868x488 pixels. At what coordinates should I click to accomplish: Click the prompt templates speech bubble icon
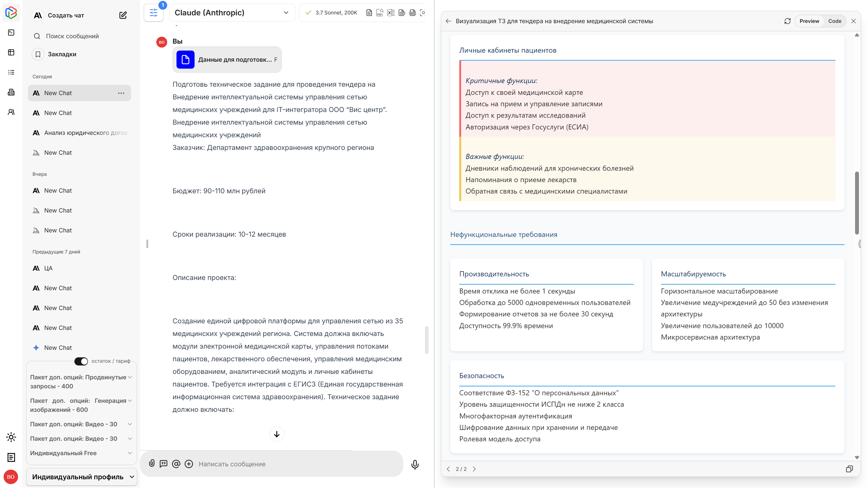tap(164, 464)
